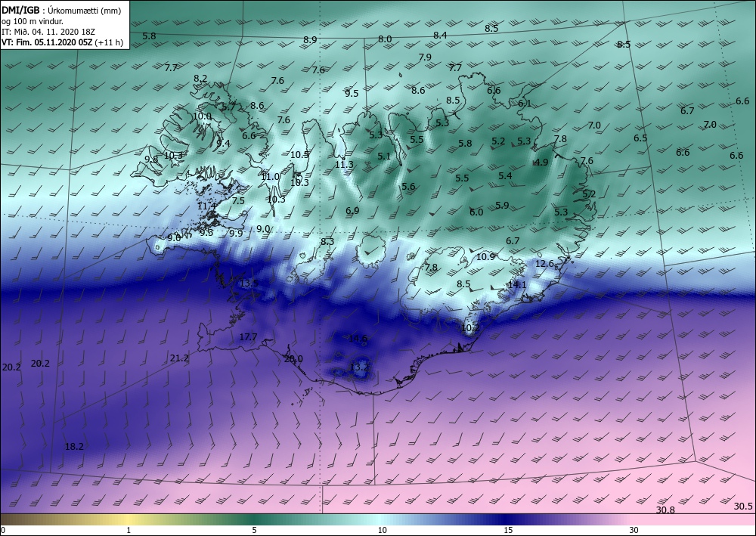Click the map value 5.9
The width and height of the screenshot is (756, 536).
pos(502,206)
